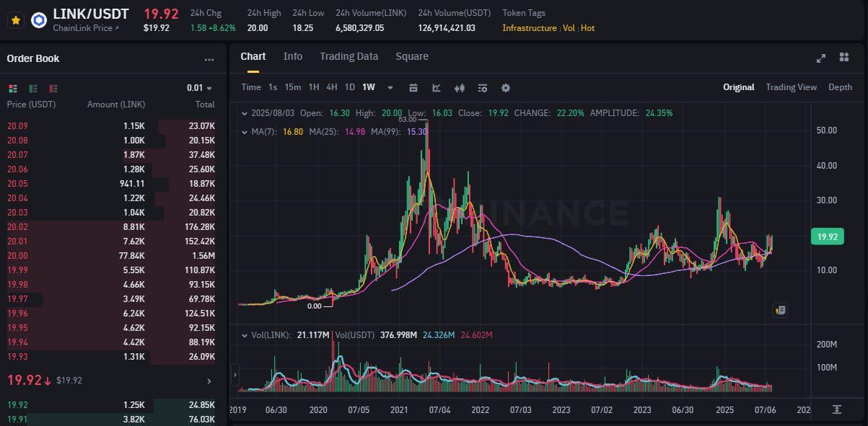Open technical indicators menu
Screen dimensions: 868x426
coord(437,88)
